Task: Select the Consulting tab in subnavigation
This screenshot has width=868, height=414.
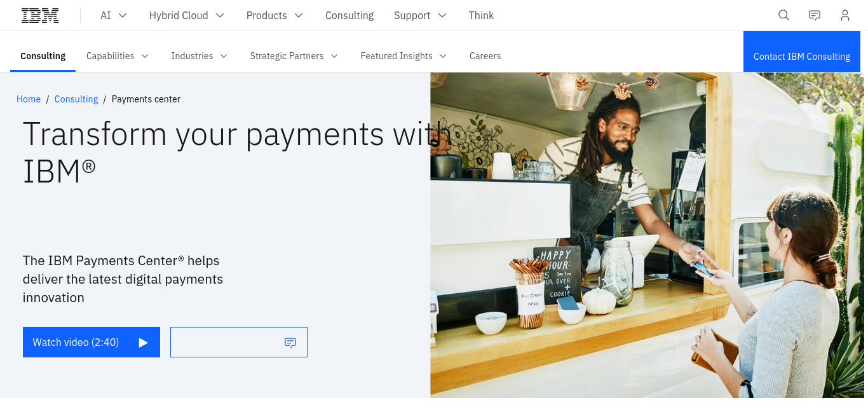Action: tap(43, 56)
